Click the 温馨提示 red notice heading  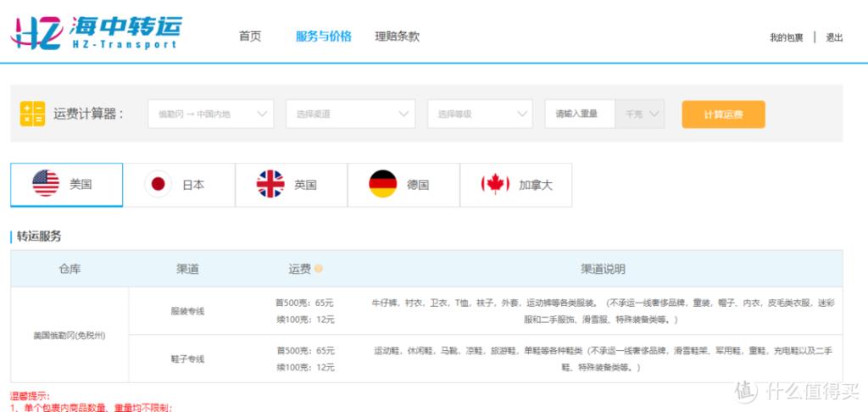click(x=30, y=397)
